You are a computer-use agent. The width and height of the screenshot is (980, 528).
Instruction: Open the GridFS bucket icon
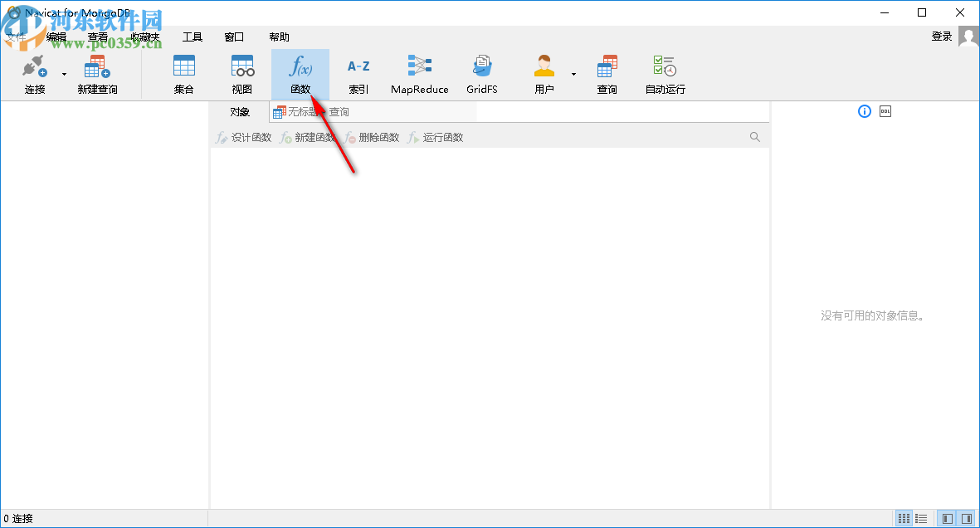pyautogui.click(x=482, y=66)
